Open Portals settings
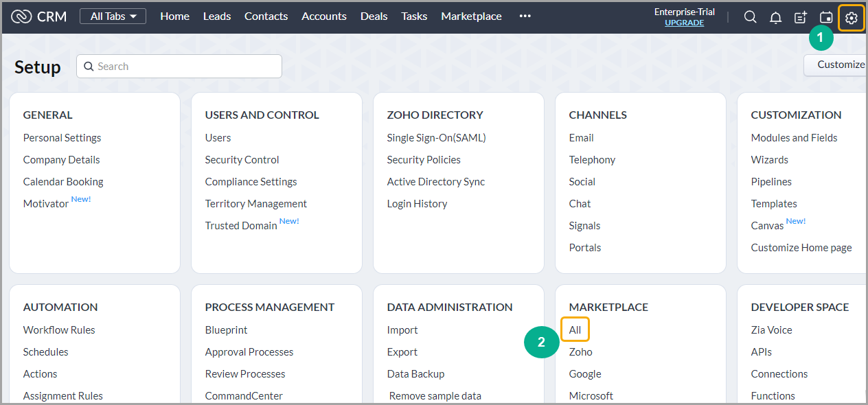 [584, 248]
